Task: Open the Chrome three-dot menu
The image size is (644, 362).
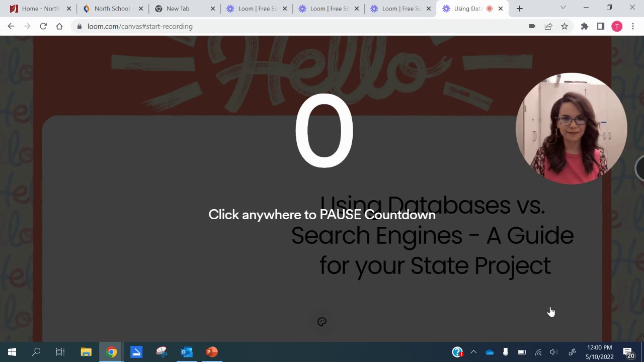Action: click(x=633, y=26)
